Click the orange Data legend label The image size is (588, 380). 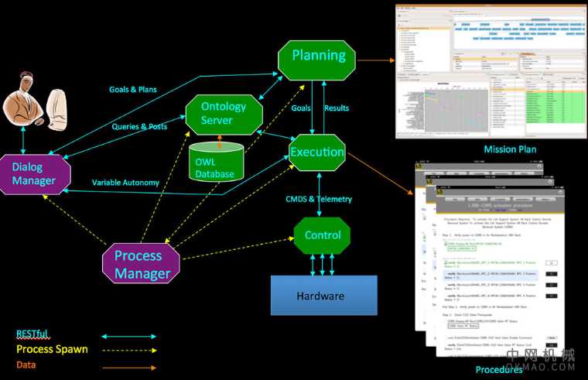(26, 365)
